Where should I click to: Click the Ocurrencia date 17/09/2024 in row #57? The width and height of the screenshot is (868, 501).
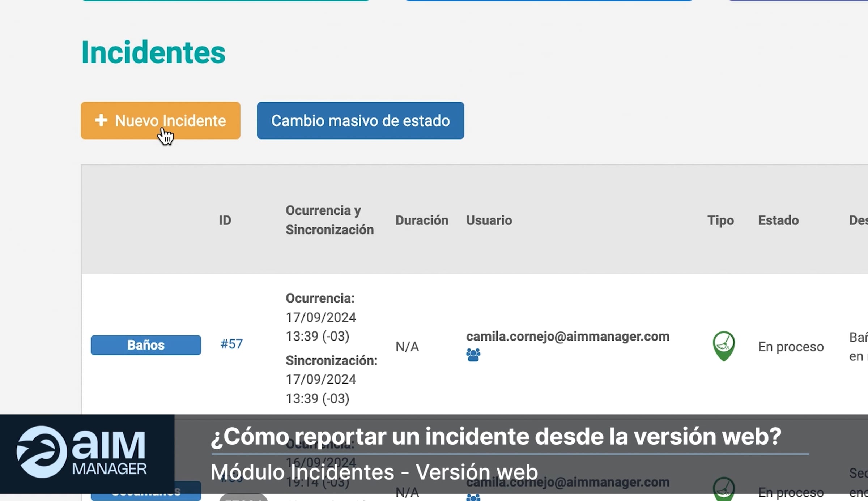coord(321,317)
